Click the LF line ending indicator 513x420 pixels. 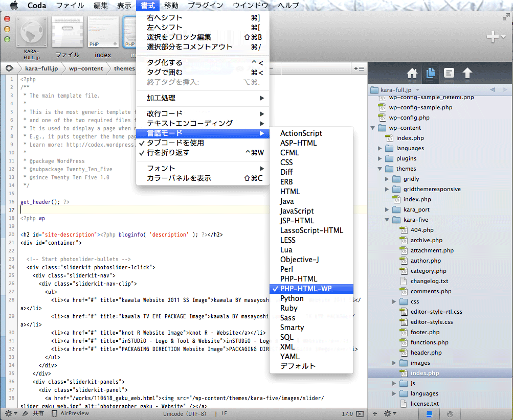coord(224,414)
